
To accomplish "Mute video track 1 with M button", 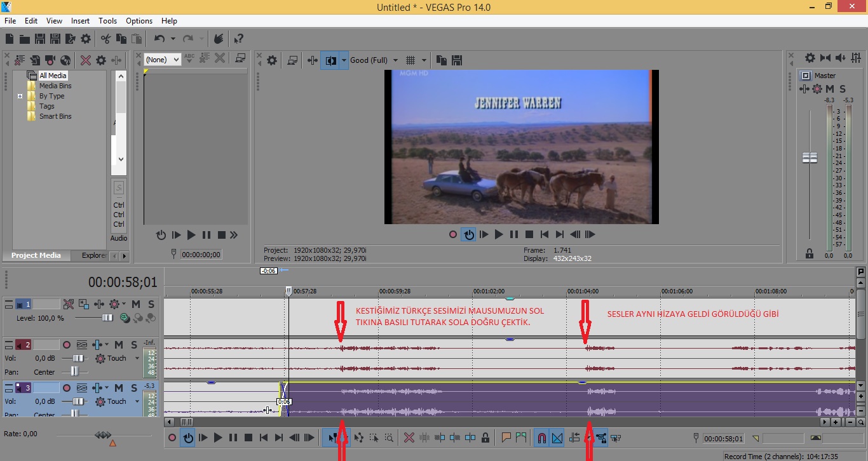I will (x=136, y=304).
